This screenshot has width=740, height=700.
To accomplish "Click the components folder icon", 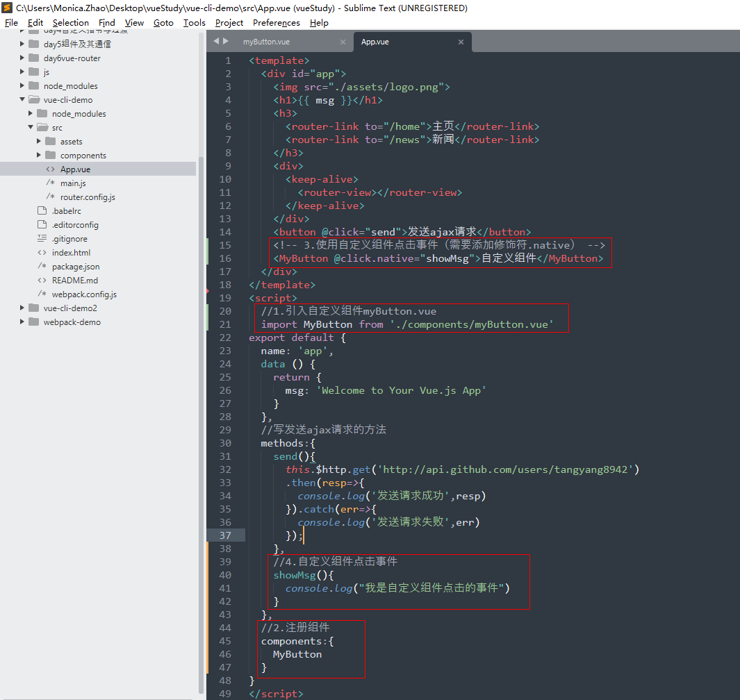I will (51, 155).
